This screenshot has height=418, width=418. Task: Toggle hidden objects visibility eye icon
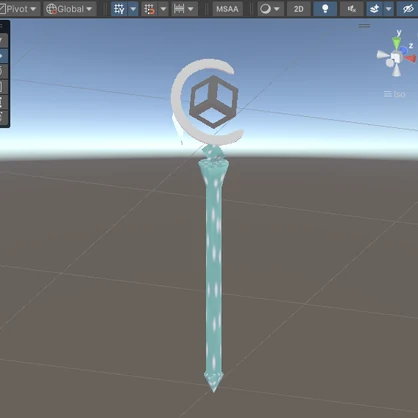point(408,9)
